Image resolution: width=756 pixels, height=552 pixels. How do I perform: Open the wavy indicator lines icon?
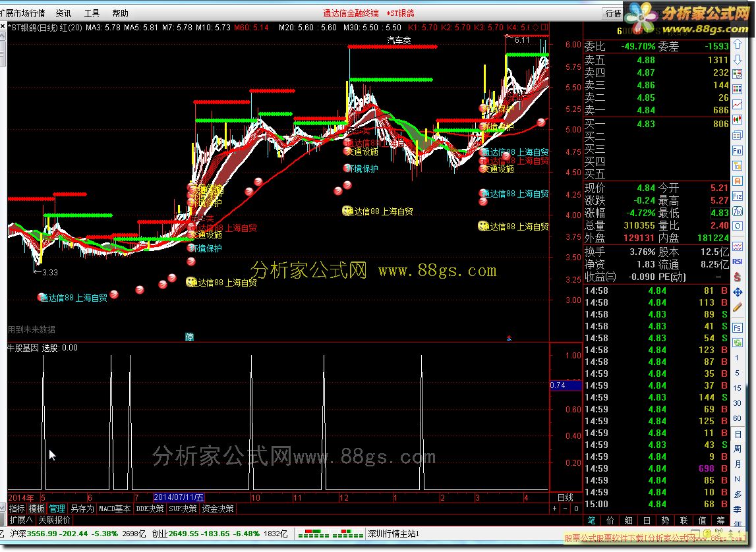coord(737,246)
